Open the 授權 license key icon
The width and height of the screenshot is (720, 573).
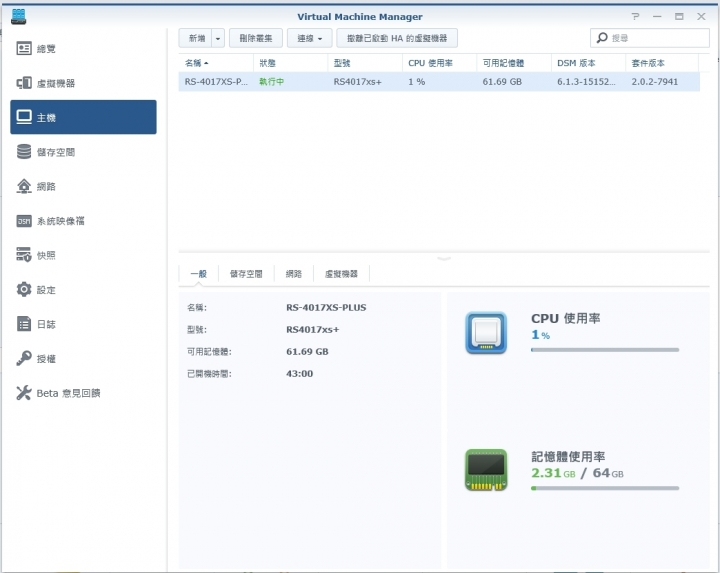tap(24, 358)
